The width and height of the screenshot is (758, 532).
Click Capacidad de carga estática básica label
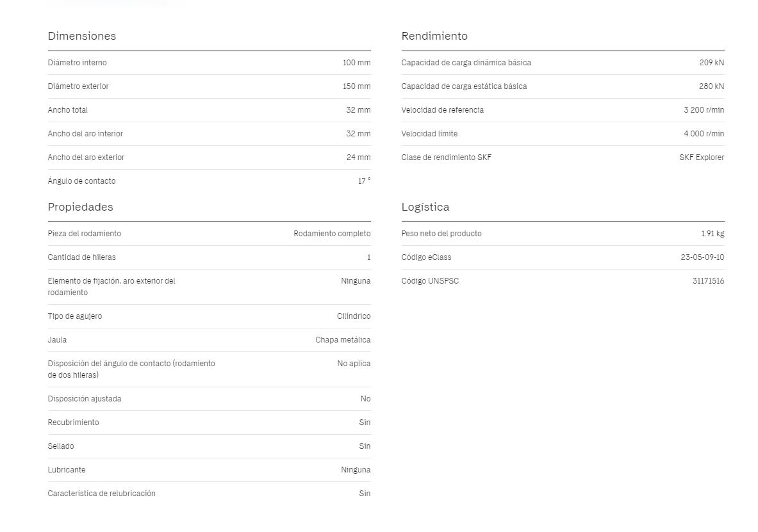click(x=464, y=86)
